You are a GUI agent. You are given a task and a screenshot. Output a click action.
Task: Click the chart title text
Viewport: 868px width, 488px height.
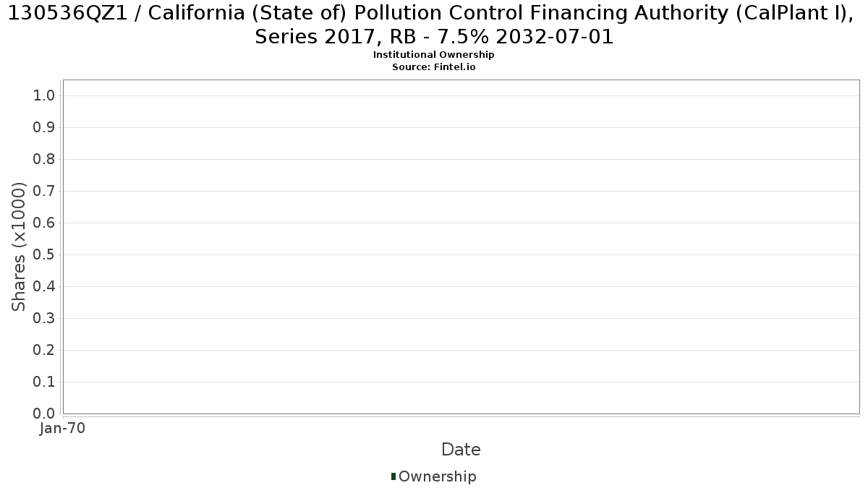click(434, 25)
